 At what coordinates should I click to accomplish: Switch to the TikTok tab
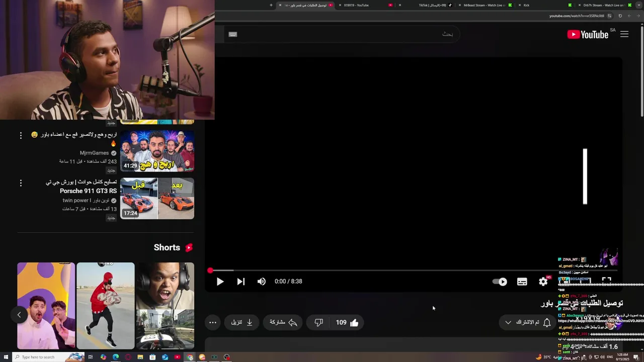(x=426, y=5)
